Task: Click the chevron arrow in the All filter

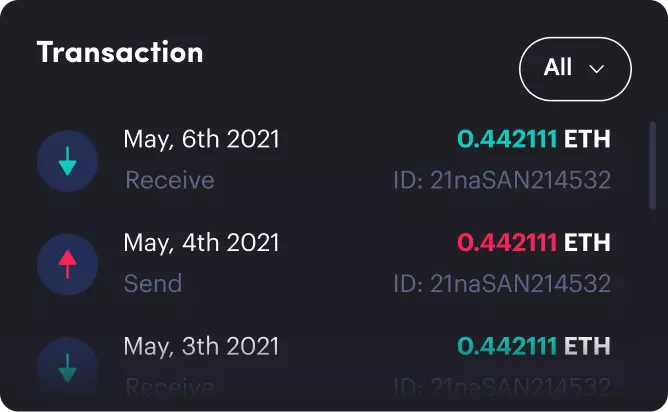Action: point(598,69)
